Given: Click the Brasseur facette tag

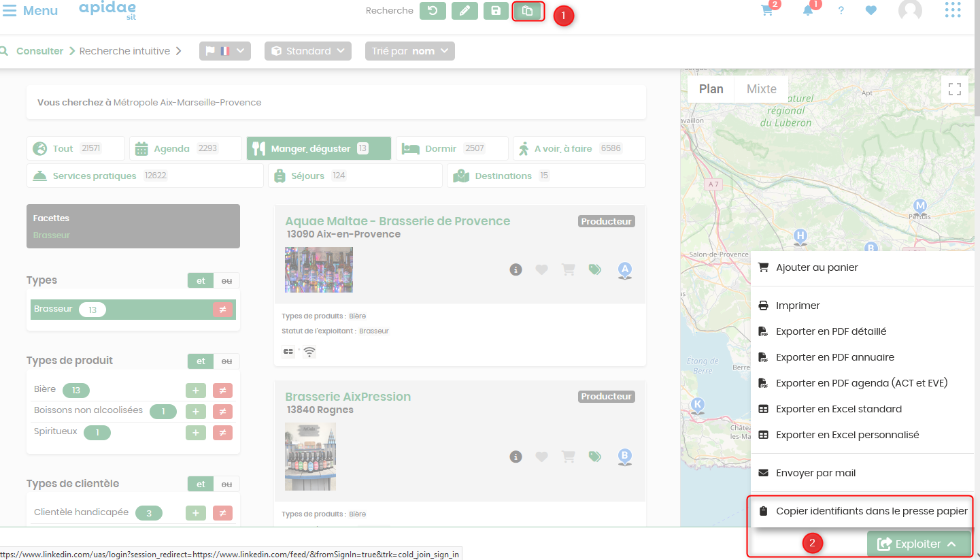Looking at the screenshot, I should tap(52, 235).
